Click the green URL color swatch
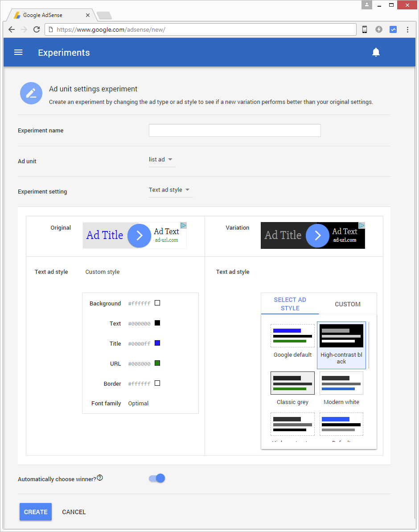Image resolution: width=419 pixels, height=532 pixels. tap(157, 363)
